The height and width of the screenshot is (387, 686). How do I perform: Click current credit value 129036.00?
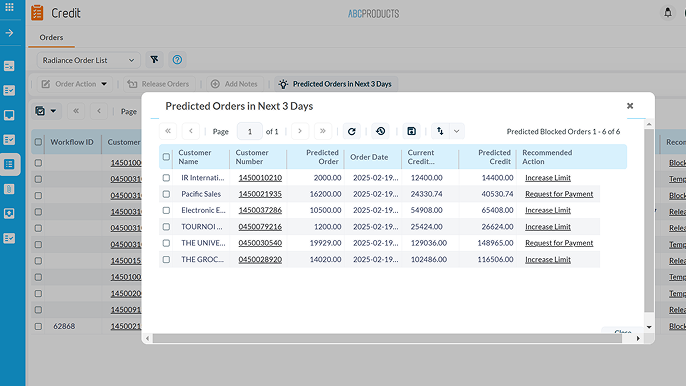(x=429, y=243)
